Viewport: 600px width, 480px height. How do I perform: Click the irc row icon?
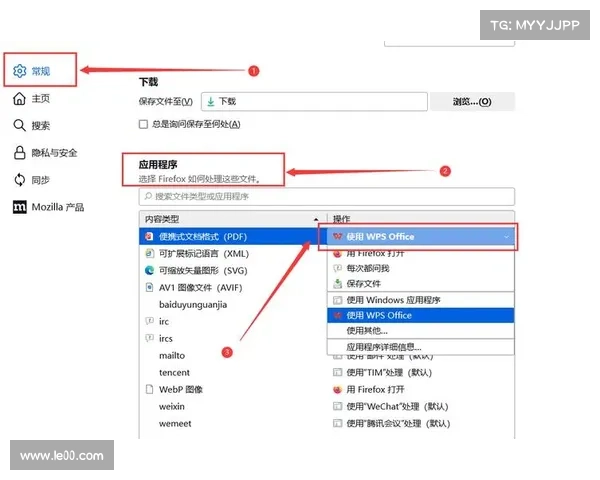149,321
